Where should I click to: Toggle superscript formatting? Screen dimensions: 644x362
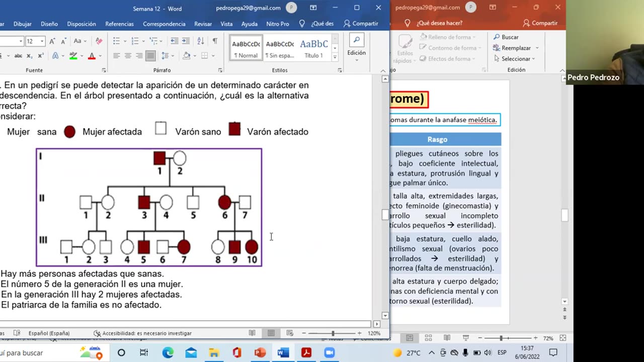pos(40,56)
